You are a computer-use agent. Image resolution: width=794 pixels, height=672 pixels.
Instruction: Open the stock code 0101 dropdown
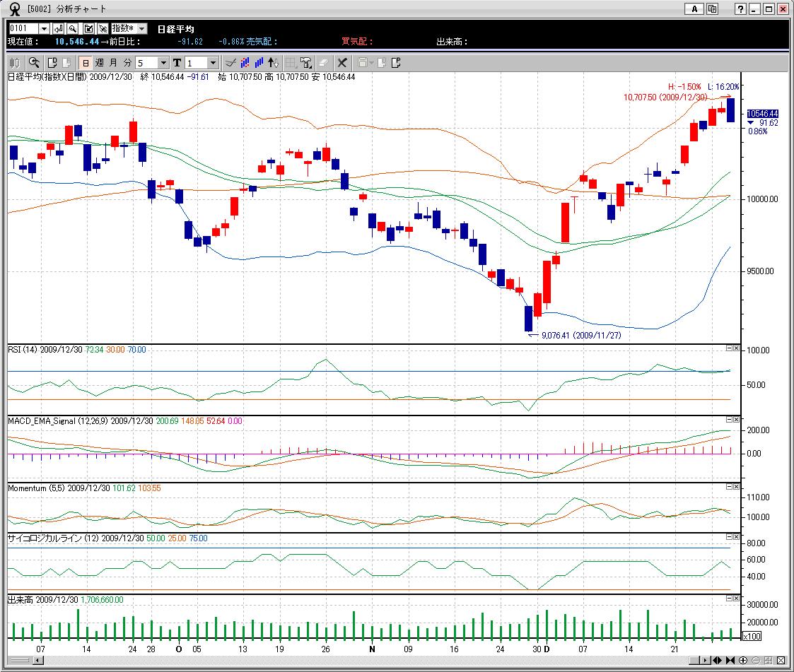point(44,28)
